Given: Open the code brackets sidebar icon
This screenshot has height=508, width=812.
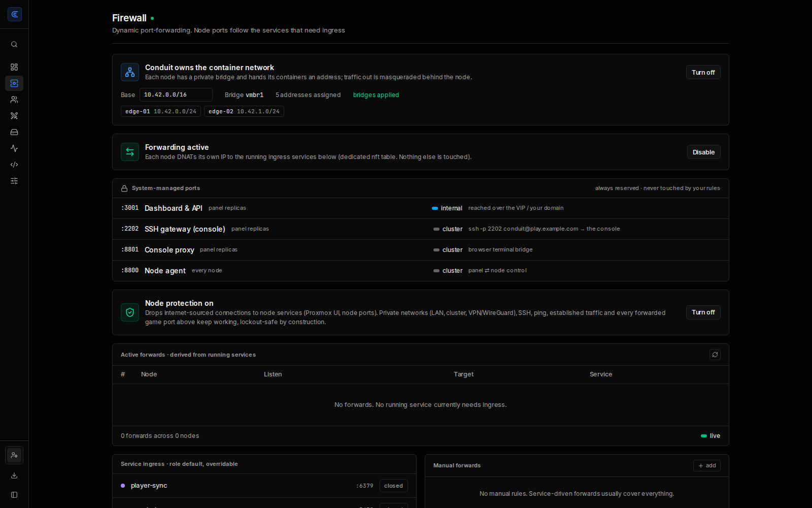Looking at the screenshot, I should pyautogui.click(x=14, y=165).
